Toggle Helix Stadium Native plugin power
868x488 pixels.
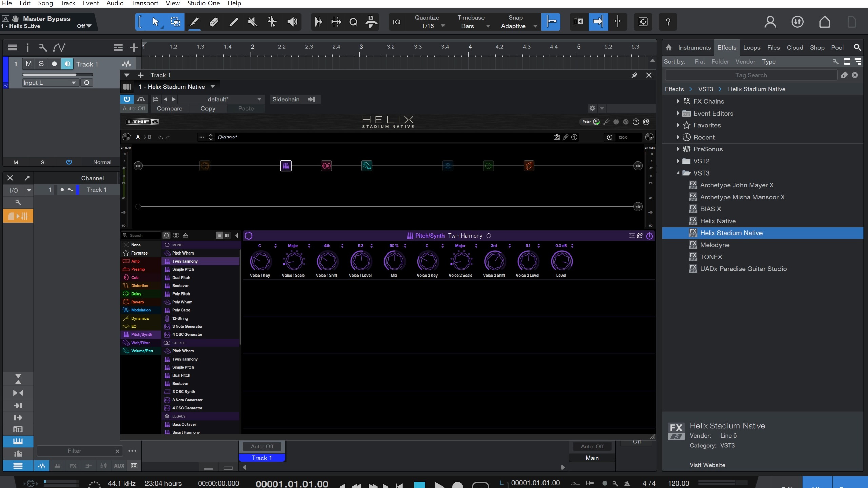pyautogui.click(x=127, y=99)
